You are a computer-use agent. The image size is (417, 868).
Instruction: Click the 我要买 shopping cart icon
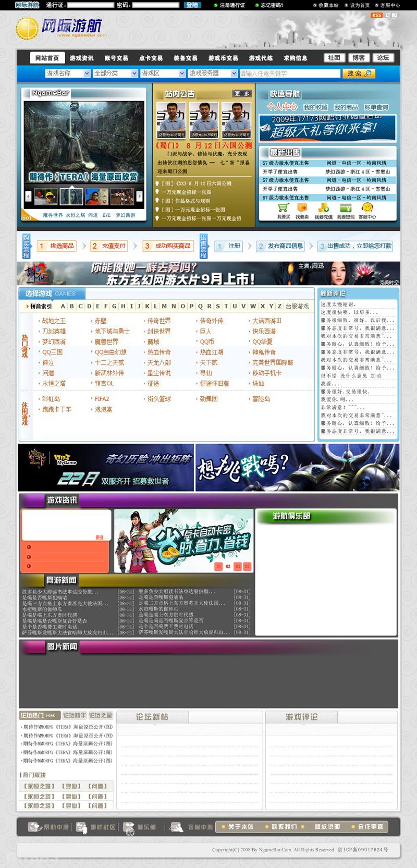[284, 208]
